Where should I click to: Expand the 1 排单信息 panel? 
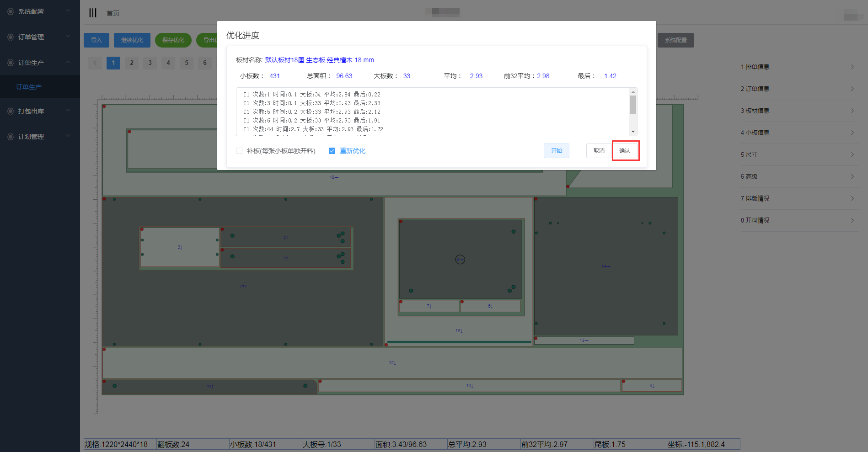(x=798, y=67)
